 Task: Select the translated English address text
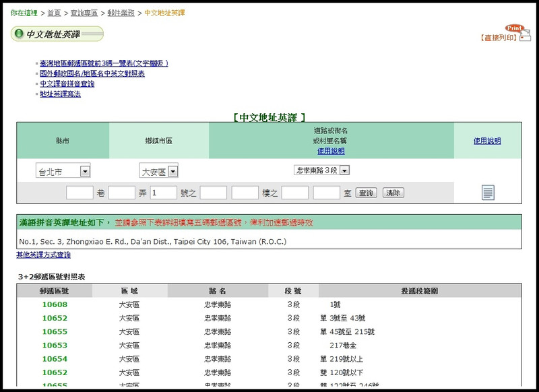(x=153, y=242)
